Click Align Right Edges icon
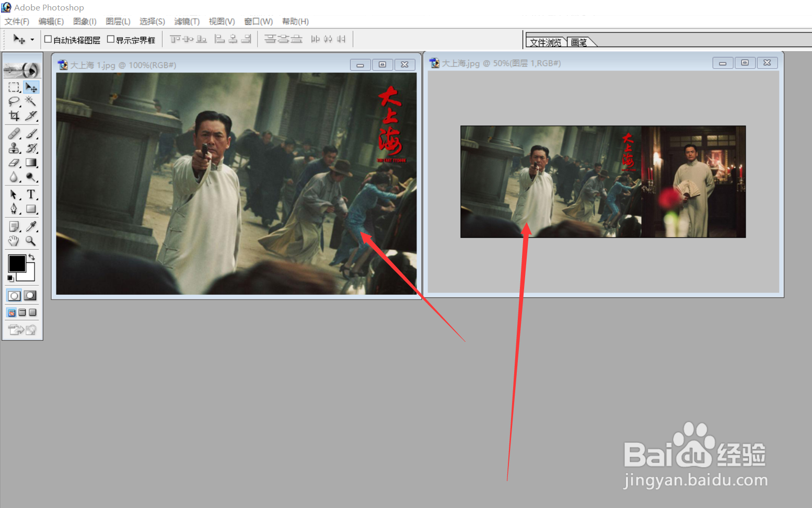Image resolution: width=812 pixels, height=508 pixels. pos(246,39)
